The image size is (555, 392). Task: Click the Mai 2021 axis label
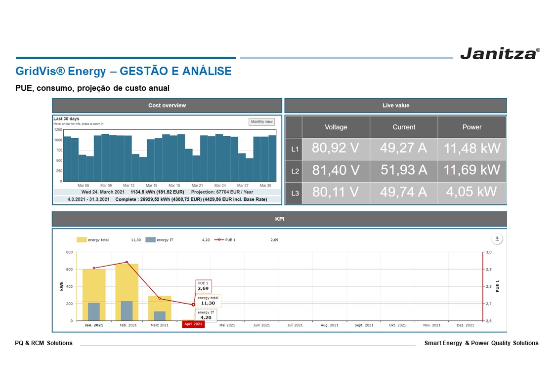click(x=227, y=325)
